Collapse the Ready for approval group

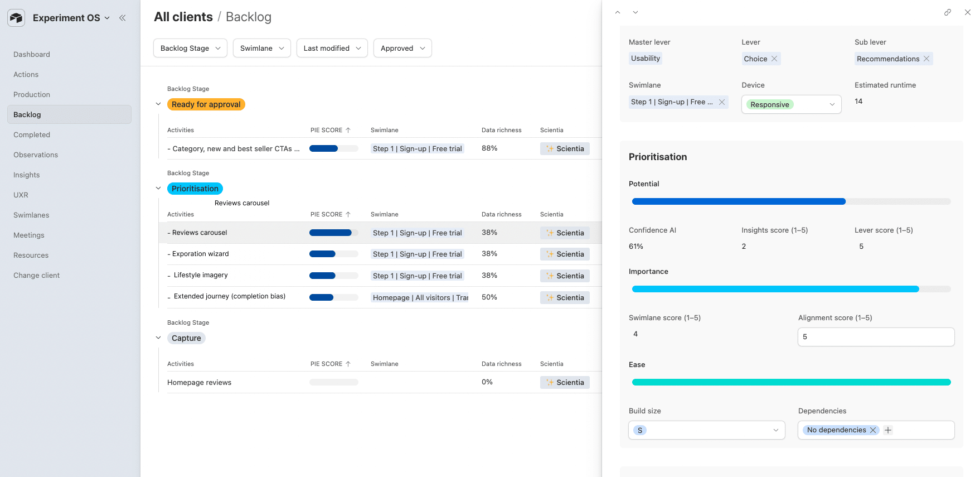coord(158,104)
